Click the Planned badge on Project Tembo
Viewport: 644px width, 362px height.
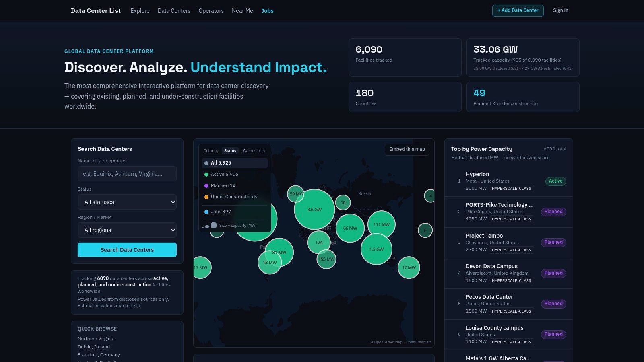[553, 242]
